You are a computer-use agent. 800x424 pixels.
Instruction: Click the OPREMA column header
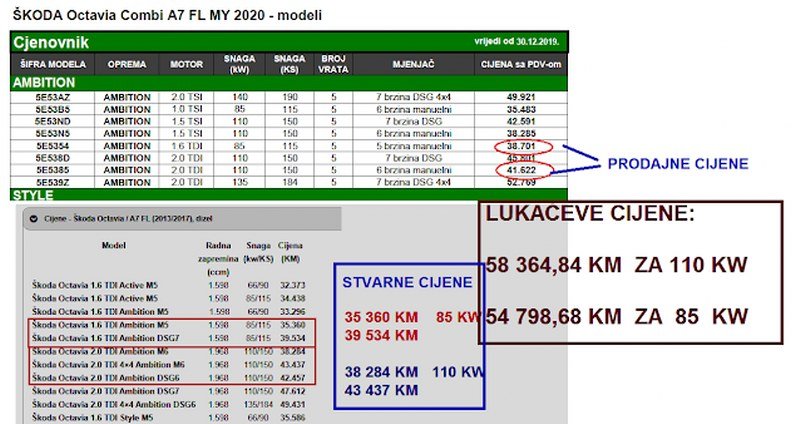127,64
